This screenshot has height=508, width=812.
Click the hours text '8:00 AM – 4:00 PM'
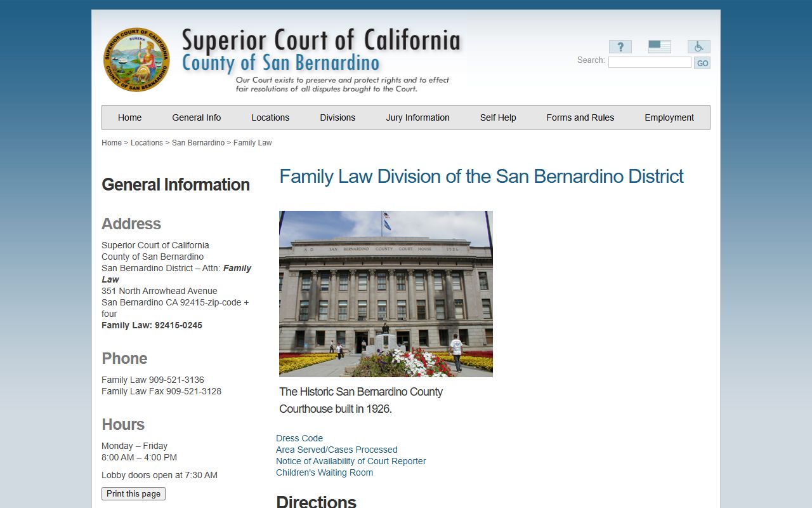tap(139, 457)
